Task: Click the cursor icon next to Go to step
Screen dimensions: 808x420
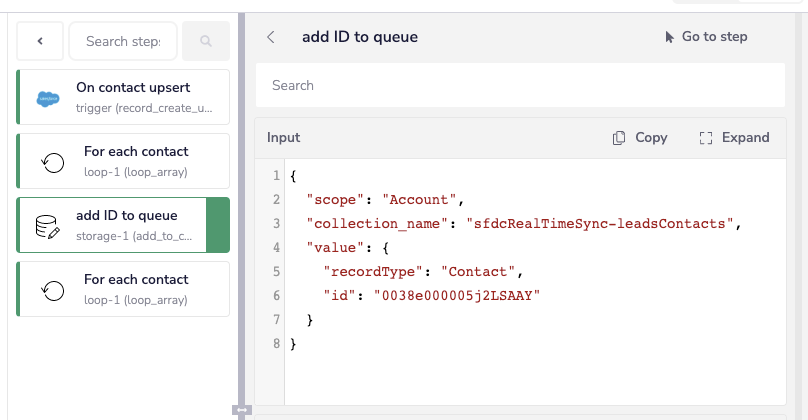Action: point(669,37)
